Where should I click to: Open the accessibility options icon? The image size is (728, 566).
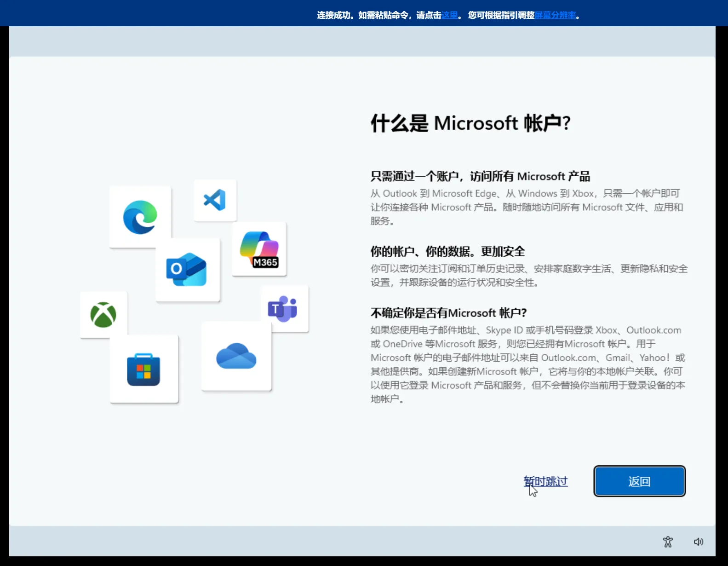[x=668, y=542]
